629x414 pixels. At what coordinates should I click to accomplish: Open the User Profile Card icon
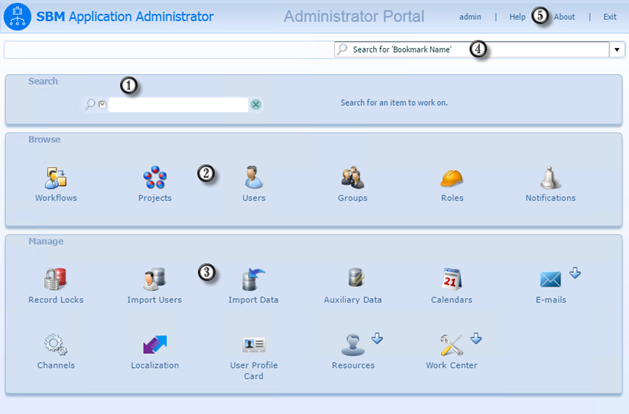(254, 344)
